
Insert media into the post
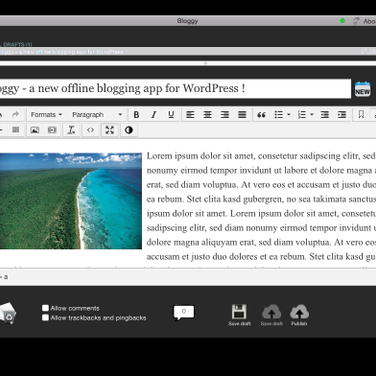coord(52,130)
